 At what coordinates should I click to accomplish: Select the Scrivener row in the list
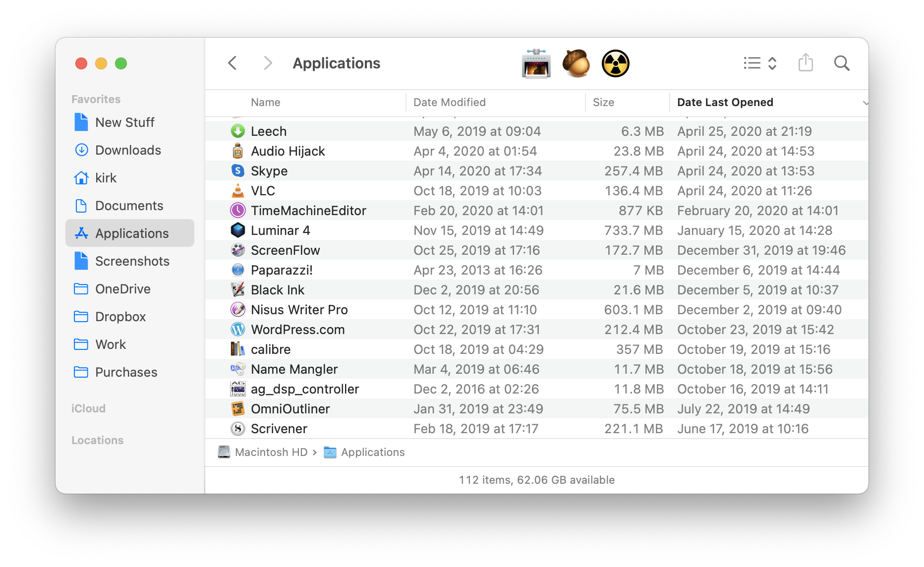[x=279, y=428]
